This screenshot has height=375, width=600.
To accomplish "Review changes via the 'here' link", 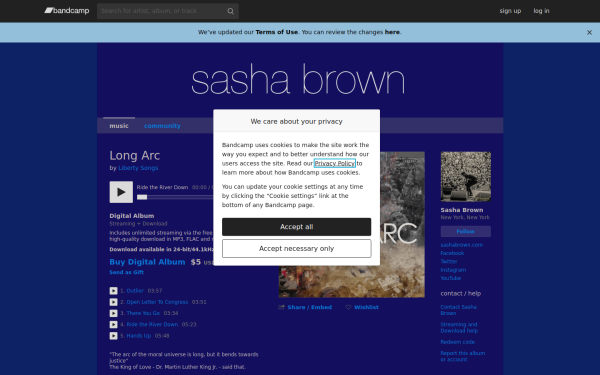I will tap(392, 32).
